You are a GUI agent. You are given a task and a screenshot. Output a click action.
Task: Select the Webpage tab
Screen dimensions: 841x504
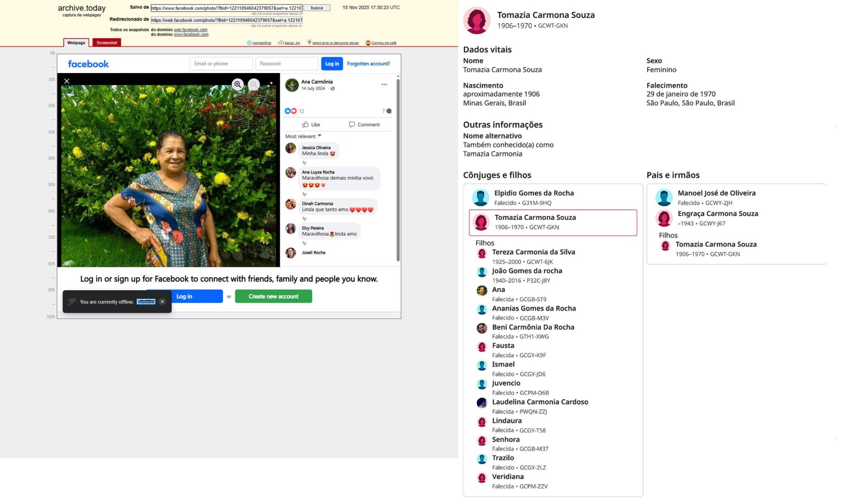click(76, 43)
